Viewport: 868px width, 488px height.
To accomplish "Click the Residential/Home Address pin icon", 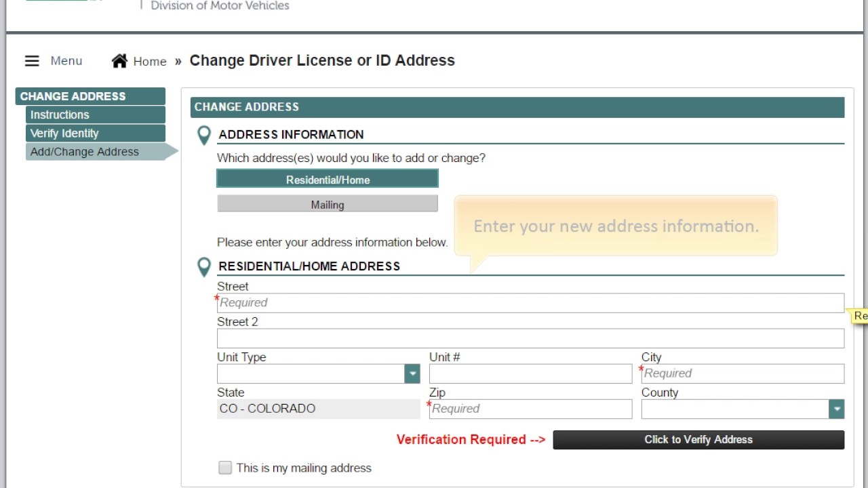I will (203, 266).
